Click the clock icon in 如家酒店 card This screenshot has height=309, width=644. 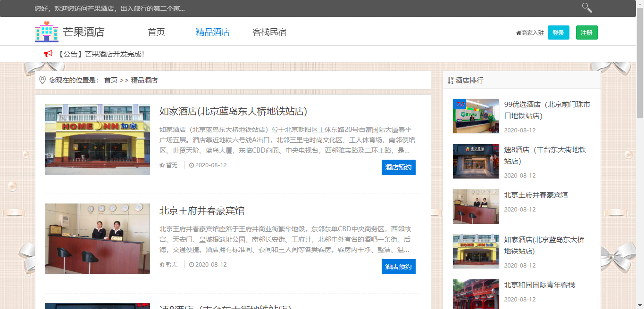(x=192, y=165)
